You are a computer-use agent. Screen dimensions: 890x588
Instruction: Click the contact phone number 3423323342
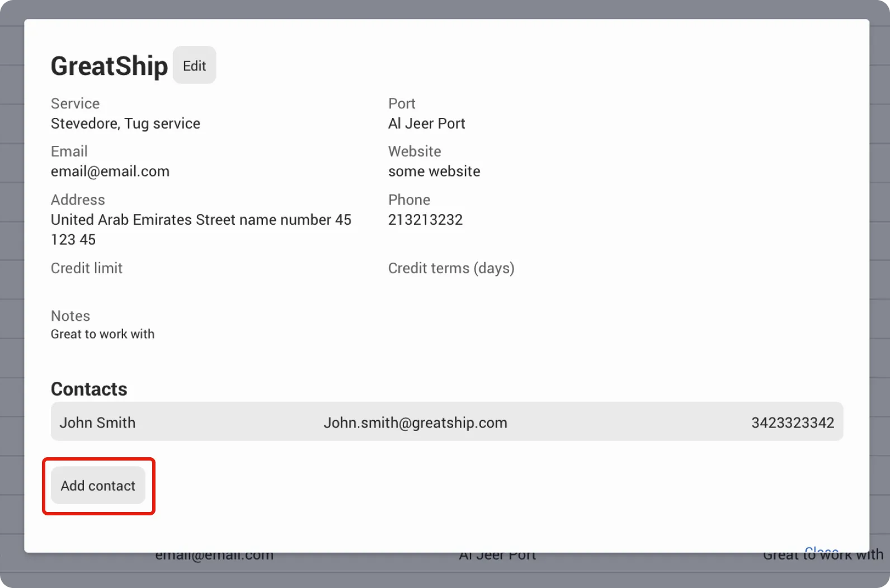click(x=793, y=423)
